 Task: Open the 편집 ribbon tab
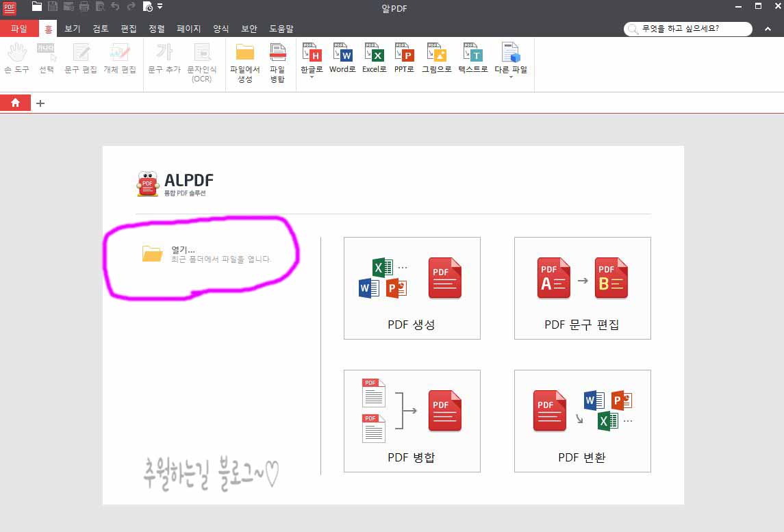point(129,29)
